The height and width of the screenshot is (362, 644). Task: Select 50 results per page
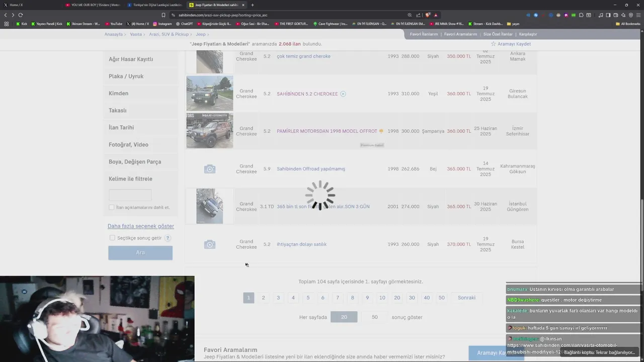coord(374,317)
